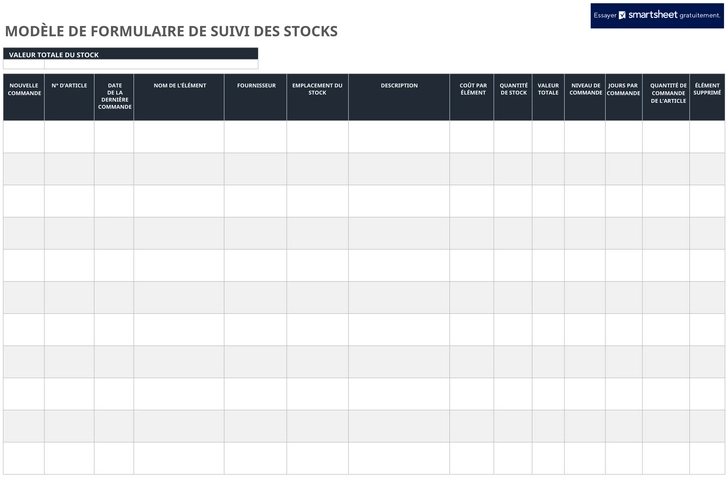Select the 'Nom de l'élément' column header
727x478 pixels.
[x=179, y=97]
